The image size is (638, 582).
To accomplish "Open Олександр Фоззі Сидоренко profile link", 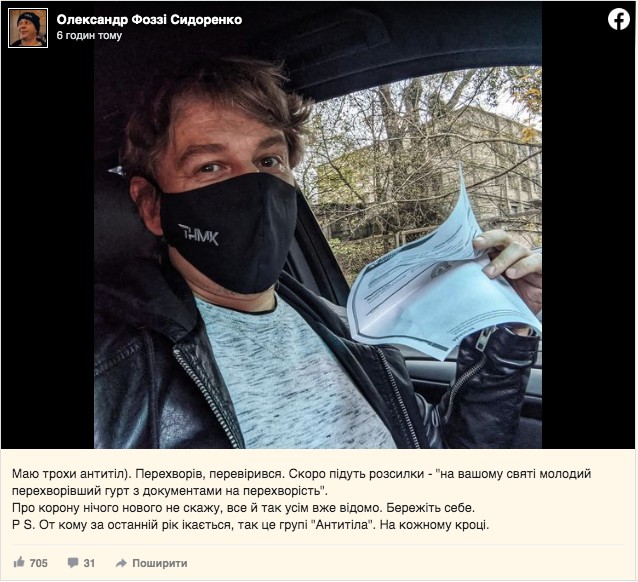I will tap(149, 19).
